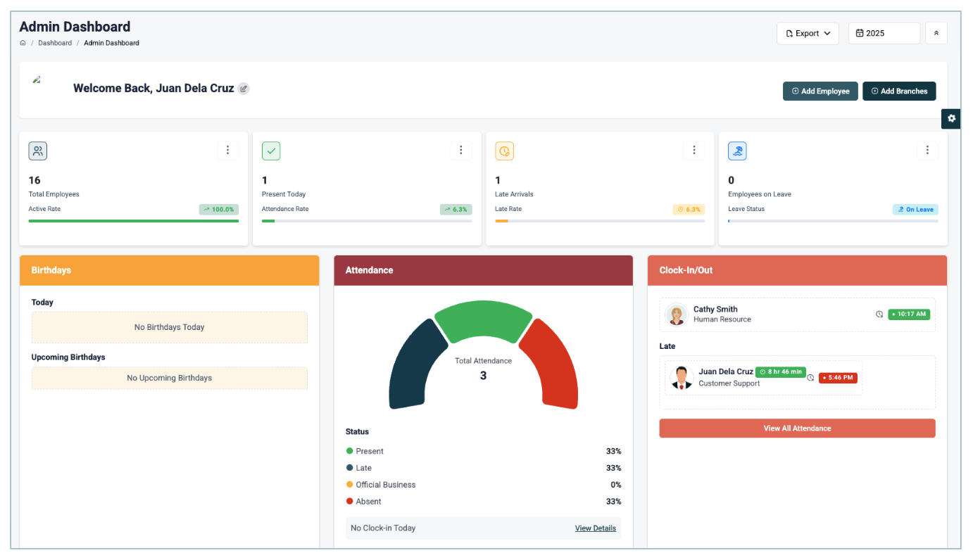The height and width of the screenshot is (560, 973).
Task: Click the Late Arrivals clock icon
Action: (x=504, y=151)
